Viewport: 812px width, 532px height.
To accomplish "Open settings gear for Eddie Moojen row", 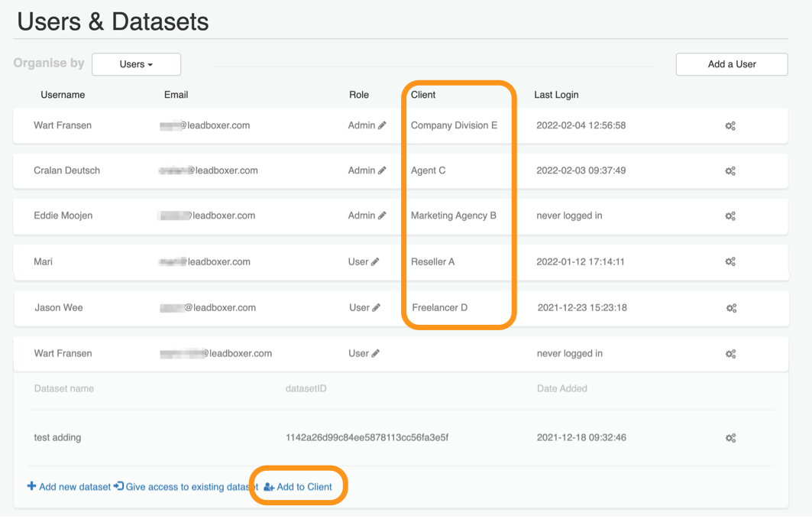I will [730, 216].
